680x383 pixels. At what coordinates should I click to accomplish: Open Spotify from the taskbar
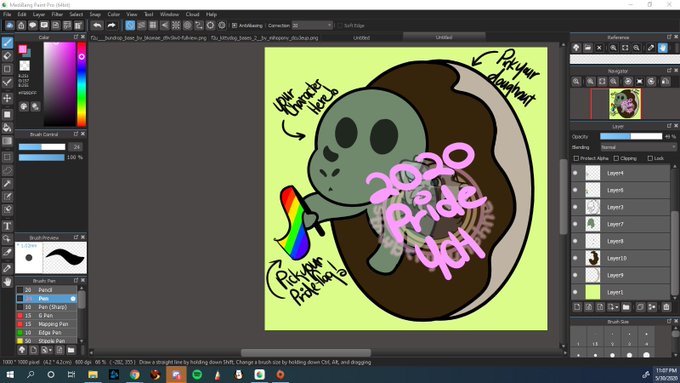(197, 374)
